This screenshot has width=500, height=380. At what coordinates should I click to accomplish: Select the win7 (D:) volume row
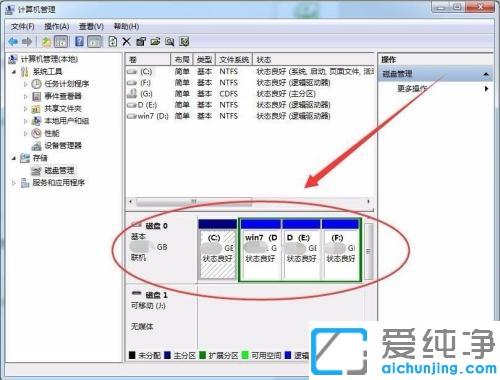click(250, 116)
